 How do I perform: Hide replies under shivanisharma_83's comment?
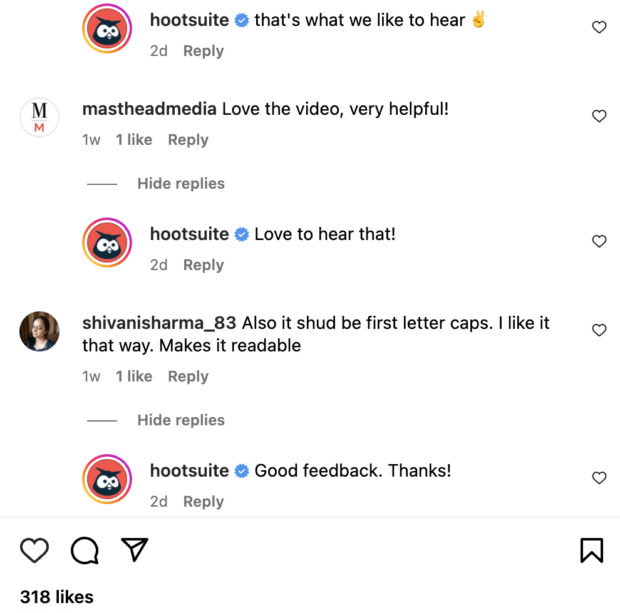coord(181,420)
